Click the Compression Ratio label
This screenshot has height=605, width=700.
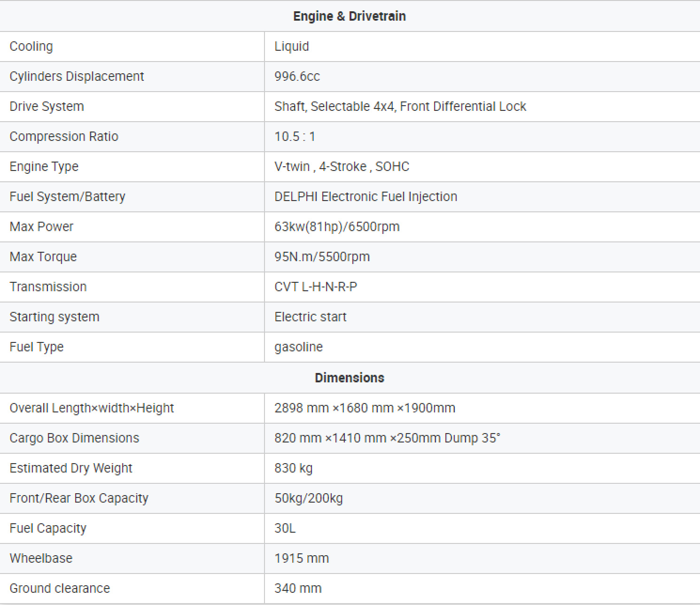point(64,137)
